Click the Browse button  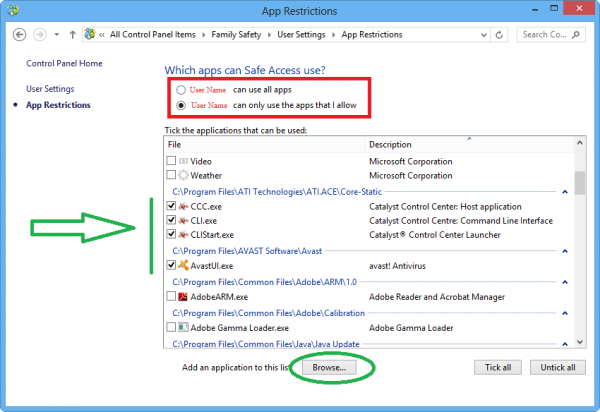[327, 367]
